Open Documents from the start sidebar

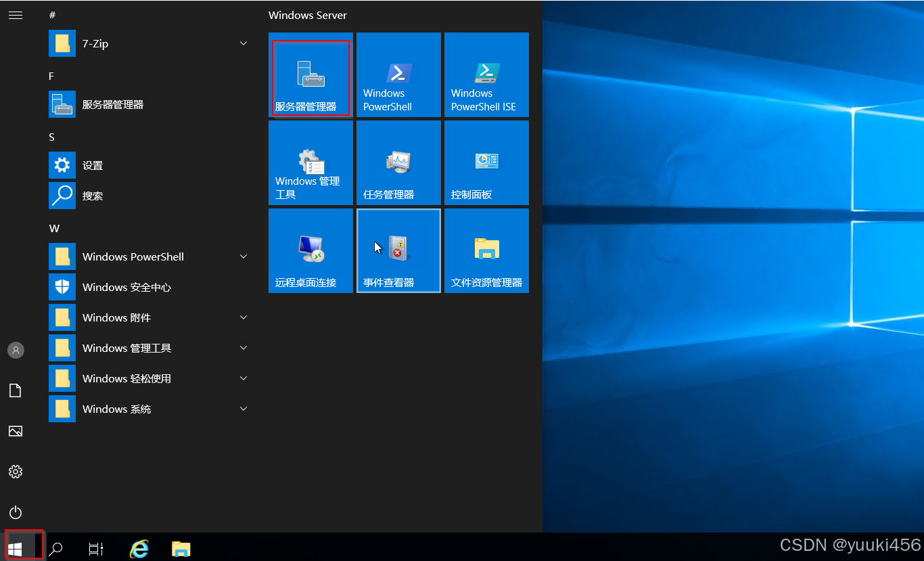[16, 390]
